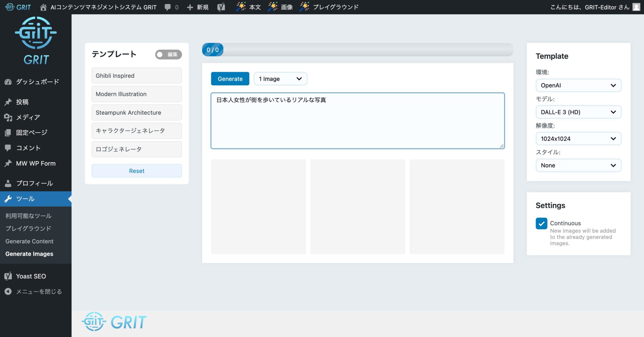Open the magic wand プレイグラウンド shortcut
The image size is (644, 337).
pos(304,7)
